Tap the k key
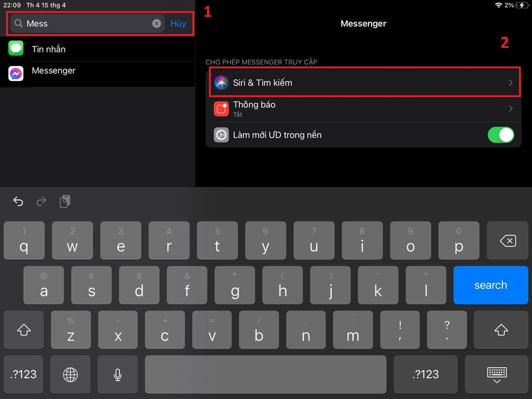Screen dimensions: 532x399 (378, 285)
